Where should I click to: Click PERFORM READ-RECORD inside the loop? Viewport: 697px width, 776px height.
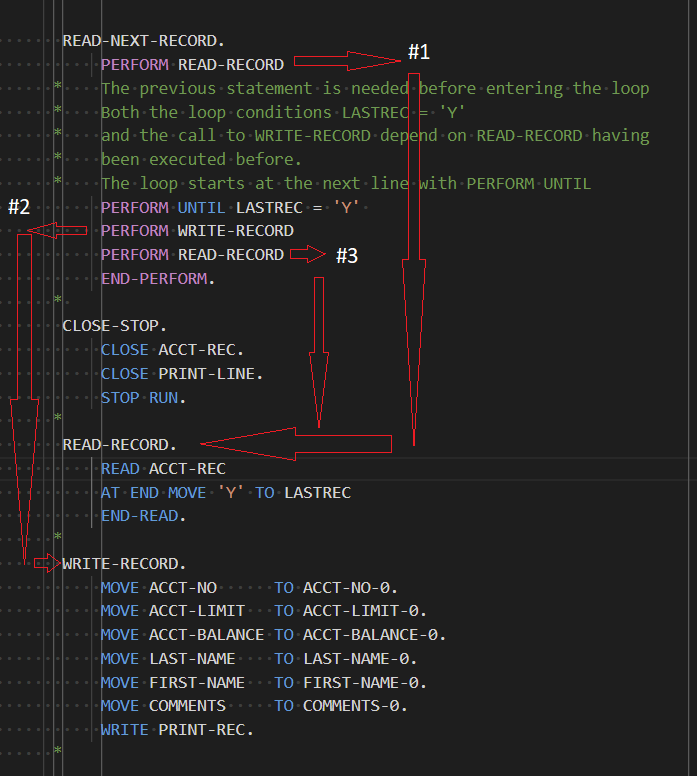click(x=193, y=254)
